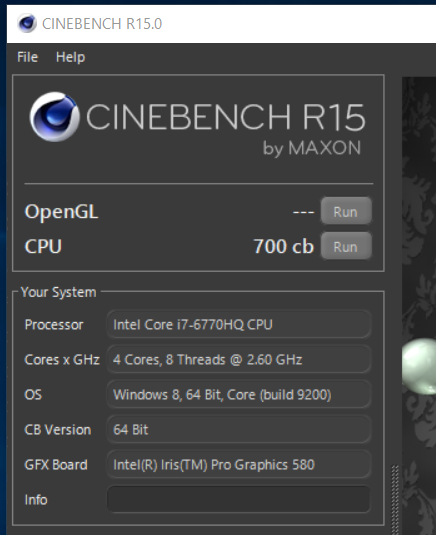
Task: Click the Your System group header
Action: pyautogui.click(x=58, y=292)
